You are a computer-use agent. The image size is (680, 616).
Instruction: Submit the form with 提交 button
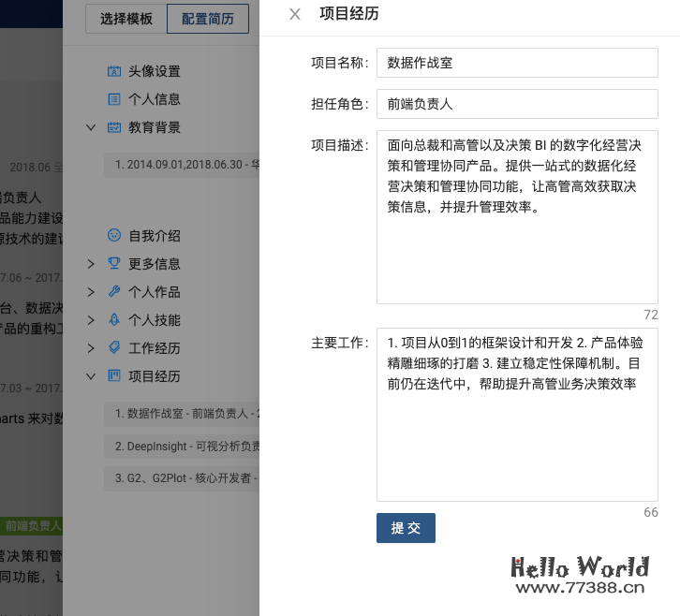pos(406,528)
